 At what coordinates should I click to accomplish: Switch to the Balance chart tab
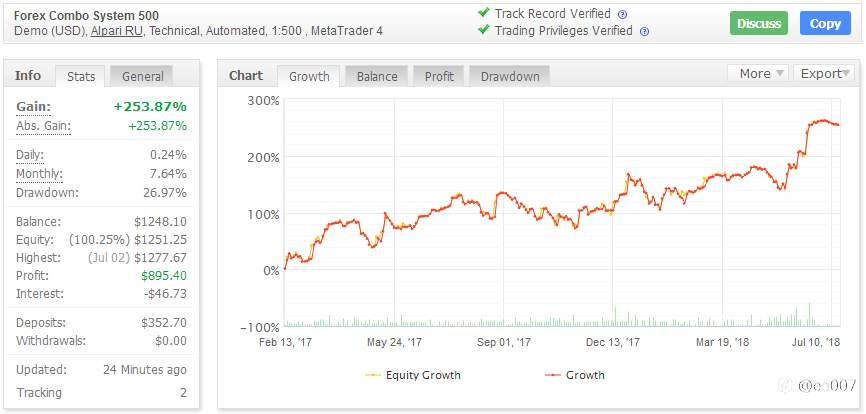coord(377,76)
